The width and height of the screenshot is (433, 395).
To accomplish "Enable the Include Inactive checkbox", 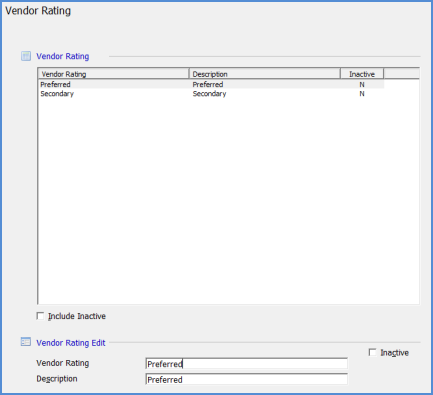I will (40, 316).
